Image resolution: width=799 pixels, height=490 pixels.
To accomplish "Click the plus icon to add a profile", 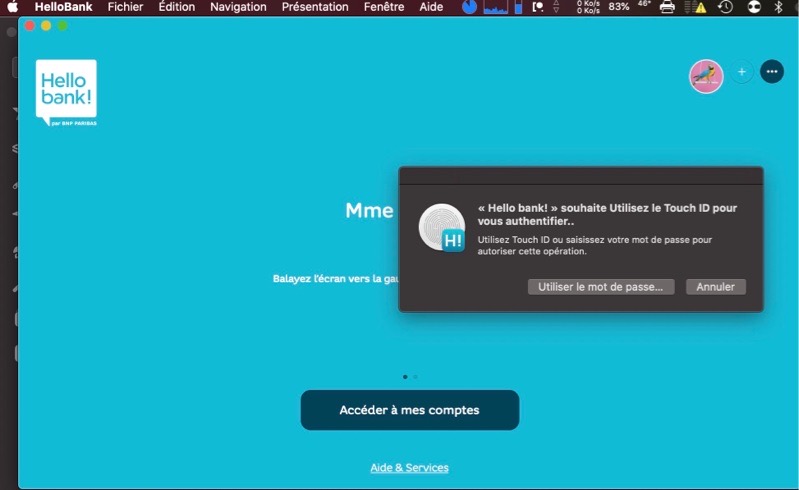I will coord(741,72).
